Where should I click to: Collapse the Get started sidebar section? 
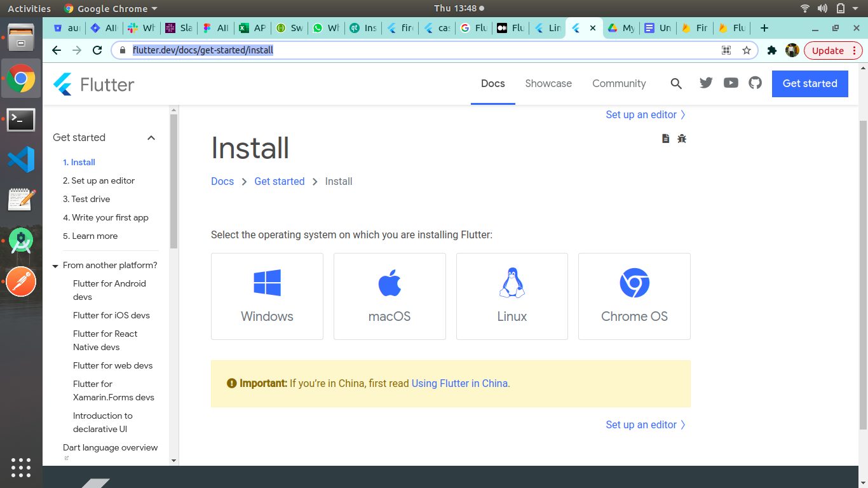click(x=151, y=138)
